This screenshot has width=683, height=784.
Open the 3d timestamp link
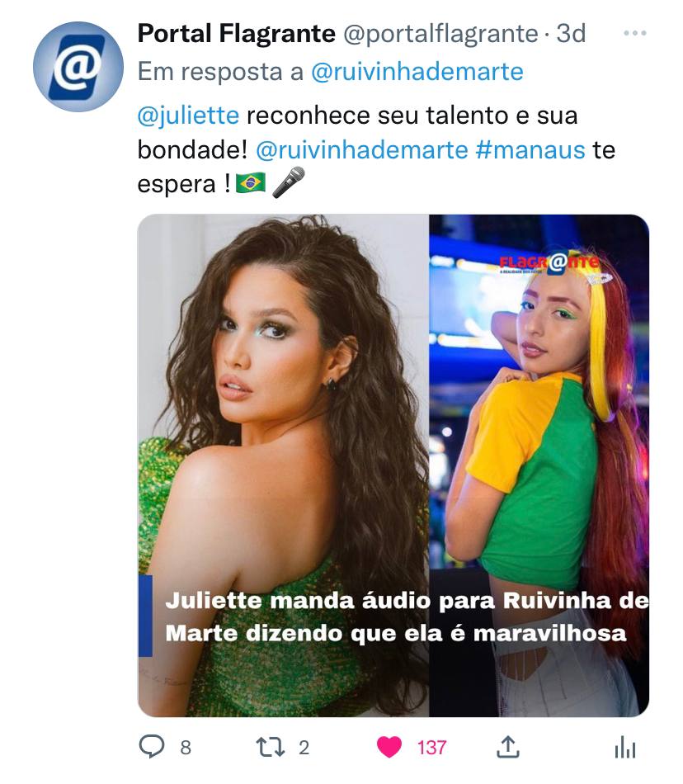571,34
